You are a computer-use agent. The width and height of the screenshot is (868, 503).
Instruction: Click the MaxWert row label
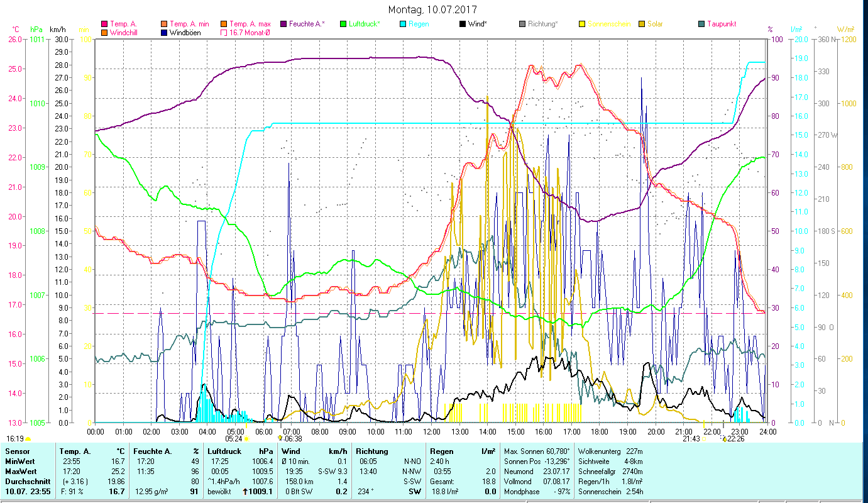(x=22, y=471)
